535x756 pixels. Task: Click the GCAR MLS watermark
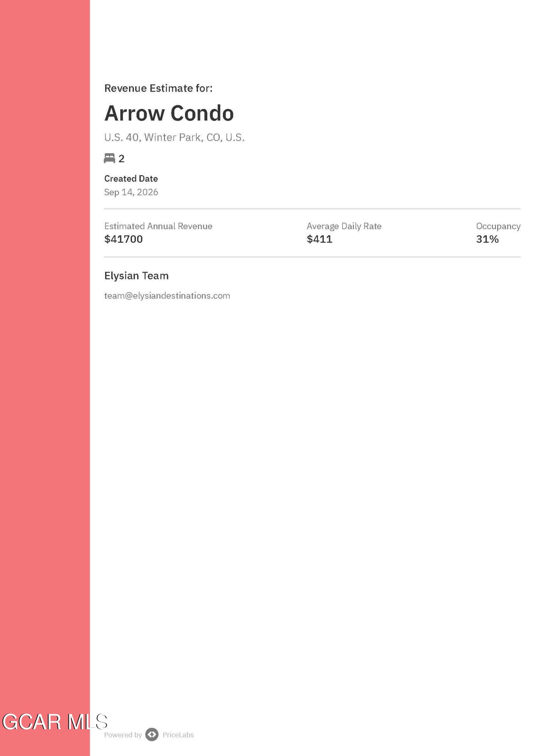coord(55,722)
